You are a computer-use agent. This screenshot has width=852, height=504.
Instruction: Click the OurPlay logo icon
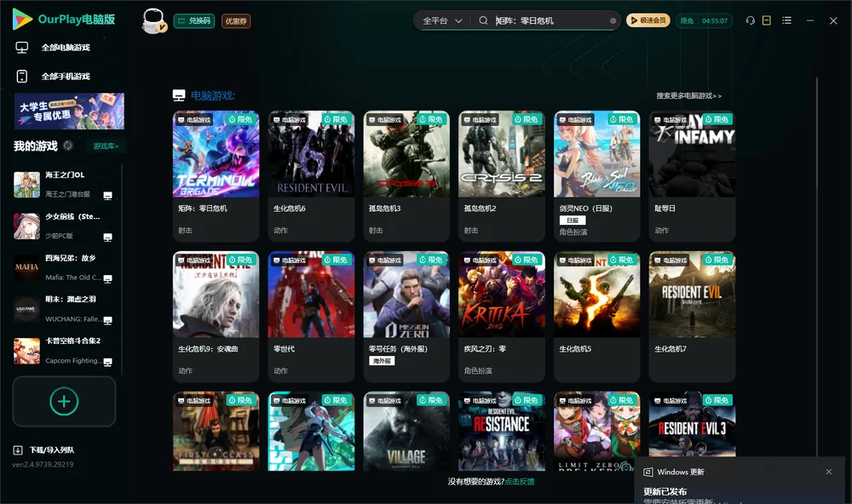(x=22, y=19)
